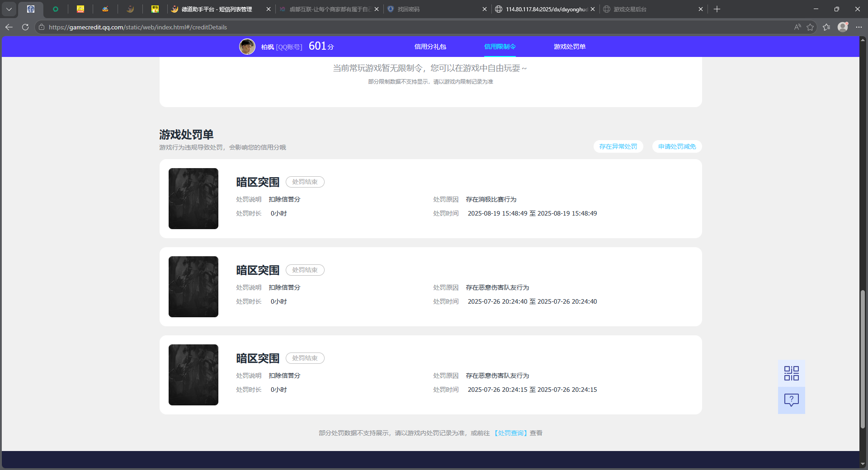Click the 2025-07-26 20:24:15 punishment's game thumbnail
The image size is (868, 470).
coord(193,375)
